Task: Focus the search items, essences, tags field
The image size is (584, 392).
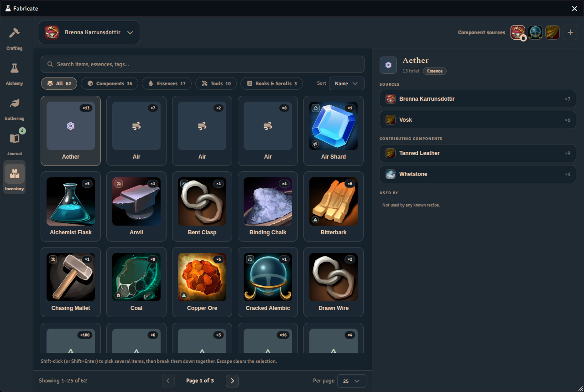Action: [203, 64]
